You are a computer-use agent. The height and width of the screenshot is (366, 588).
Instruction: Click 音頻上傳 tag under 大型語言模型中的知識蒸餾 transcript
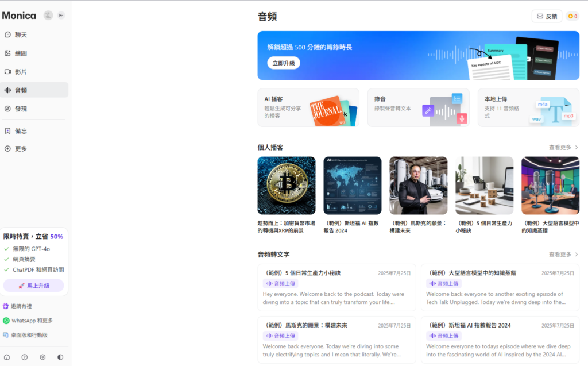pyautogui.click(x=444, y=283)
